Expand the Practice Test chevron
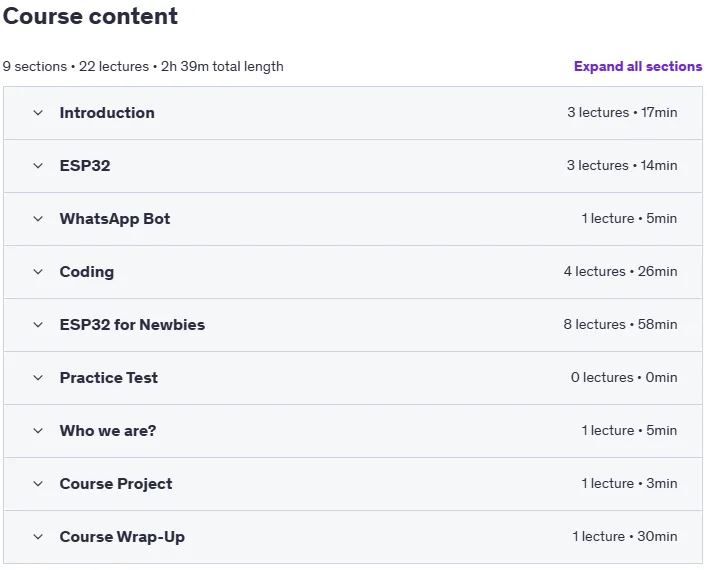 tap(38, 378)
